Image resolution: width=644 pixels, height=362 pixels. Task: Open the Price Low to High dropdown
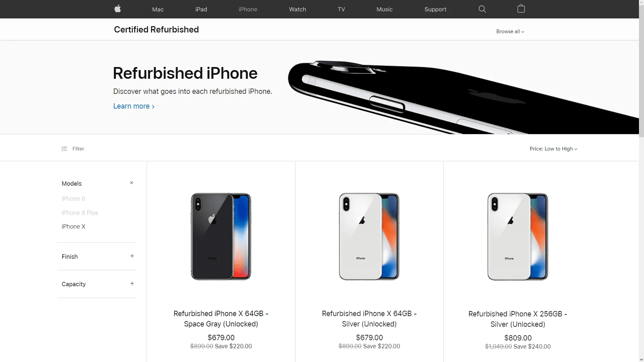pos(554,148)
